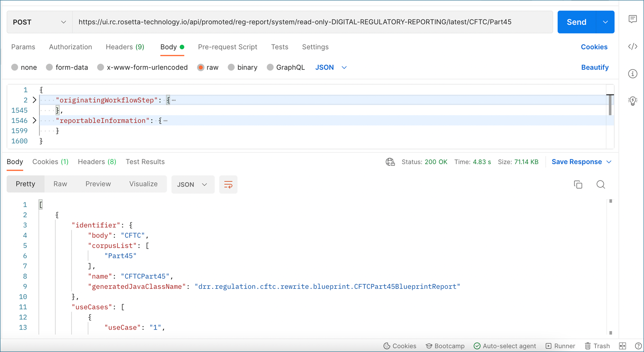Search the response with magnifier icon
This screenshot has height=352, width=644.
[601, 185]
